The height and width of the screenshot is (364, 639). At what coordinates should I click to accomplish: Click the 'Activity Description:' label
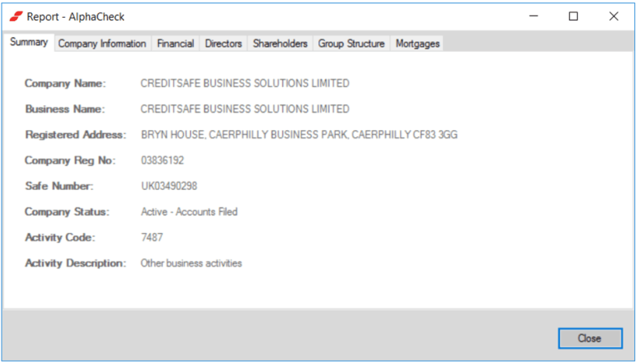pos(76,263)
